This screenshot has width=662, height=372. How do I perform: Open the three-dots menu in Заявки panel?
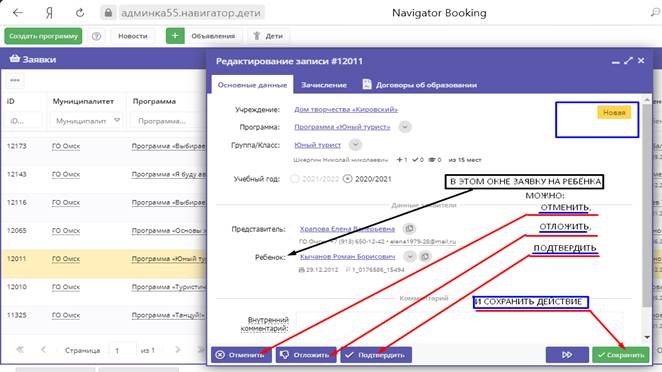[15, 80]
